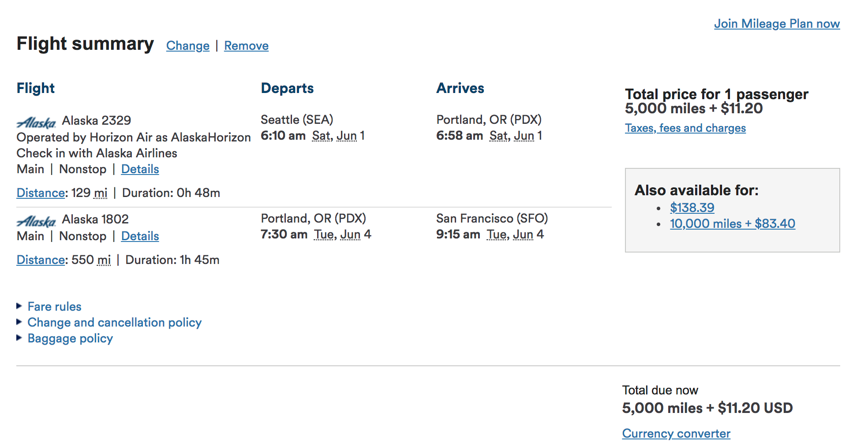Screen dimensions: 868x446
Task: Click the Tue, Jun 4 arrival date
Action: pos(515,234)
